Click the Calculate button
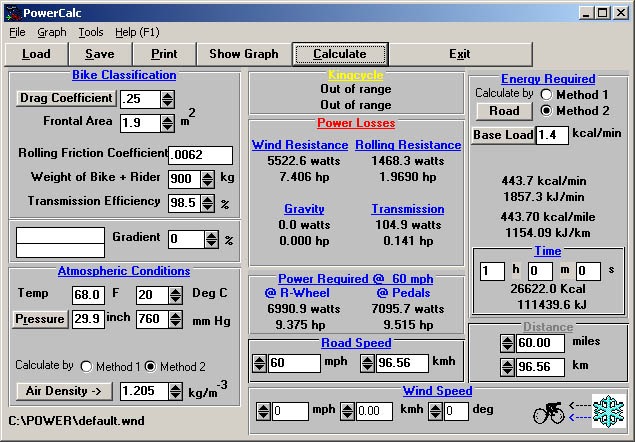 pos(340,54)
